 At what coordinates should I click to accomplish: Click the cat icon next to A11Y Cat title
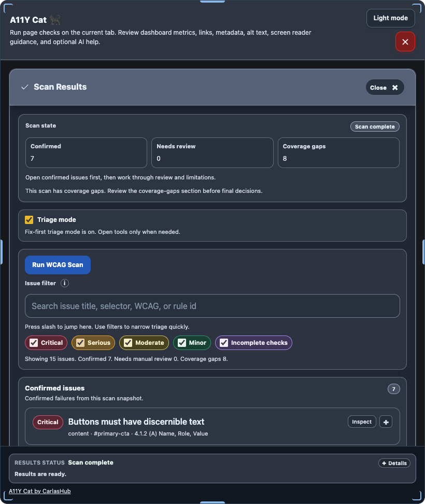coord(55,20)
